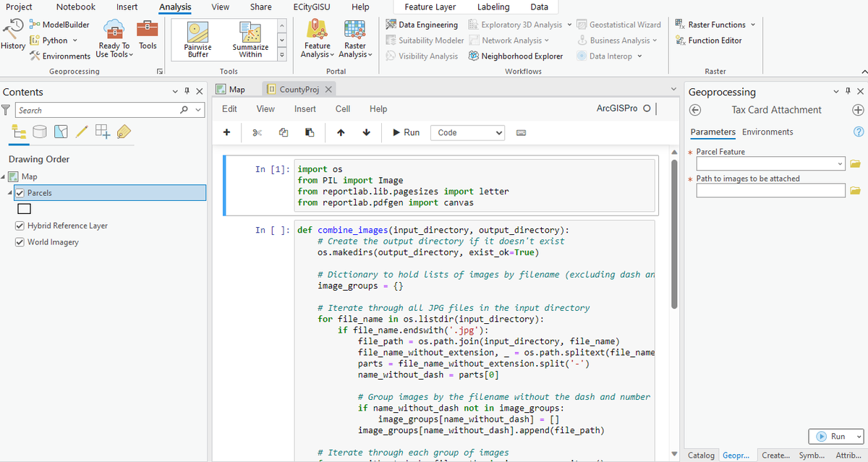This screenshot has height=462, width=868.
Task: Open help for Tax Card Attachment tool
Action: [859, 132]
